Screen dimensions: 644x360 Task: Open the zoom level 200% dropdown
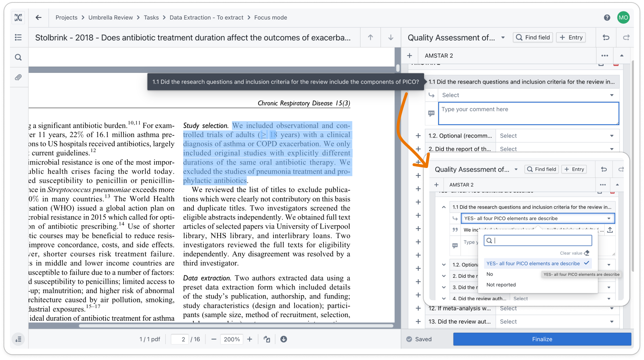point(232,339)
